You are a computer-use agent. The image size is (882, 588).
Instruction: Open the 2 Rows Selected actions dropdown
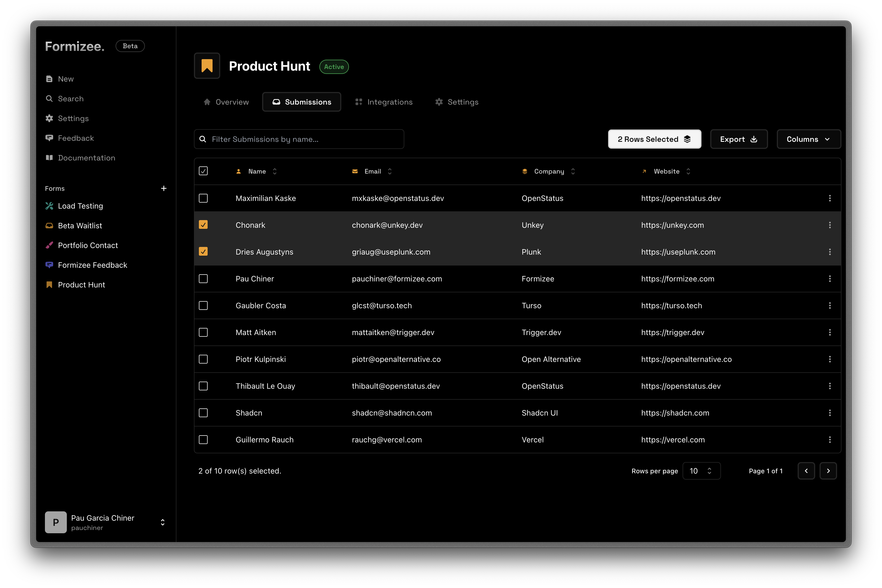pos(654,139)
